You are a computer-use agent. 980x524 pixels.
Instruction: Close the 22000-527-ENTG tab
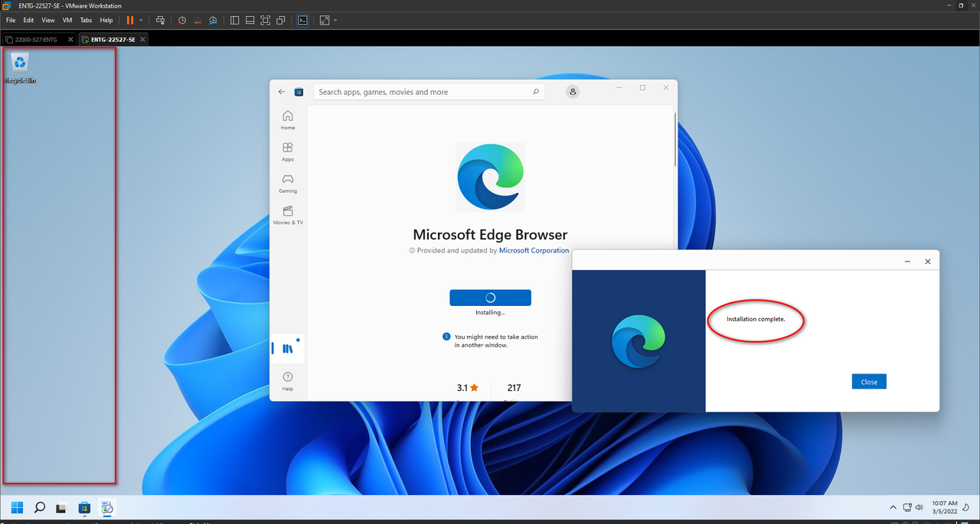pos(70,39)
